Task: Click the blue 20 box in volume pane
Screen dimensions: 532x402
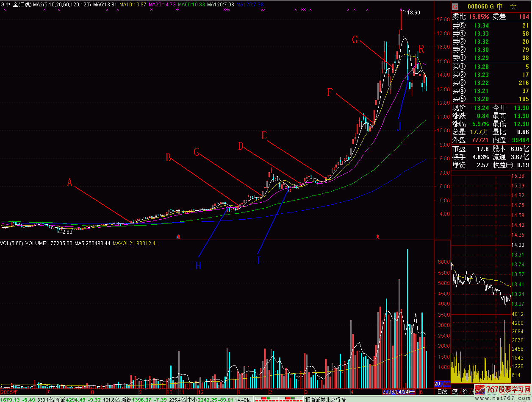Action: (x=437, y=384)
